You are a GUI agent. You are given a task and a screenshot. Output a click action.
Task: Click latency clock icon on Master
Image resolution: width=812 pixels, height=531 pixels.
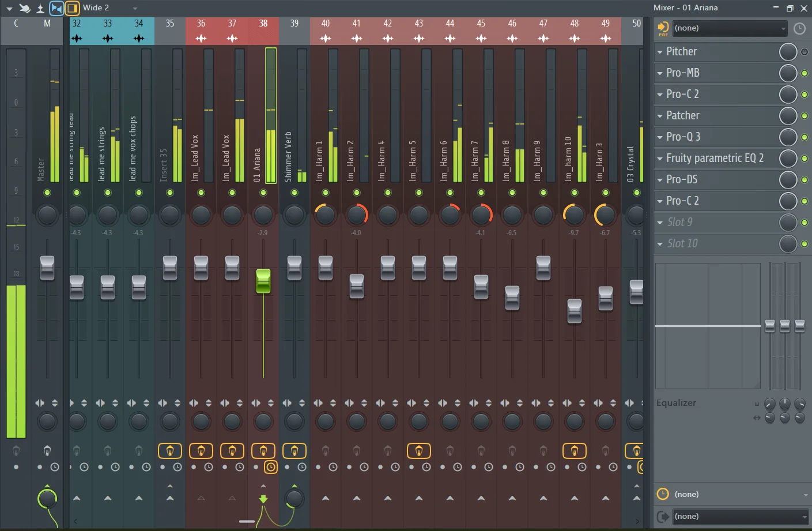pyautogui.click(x=55, y=467)
